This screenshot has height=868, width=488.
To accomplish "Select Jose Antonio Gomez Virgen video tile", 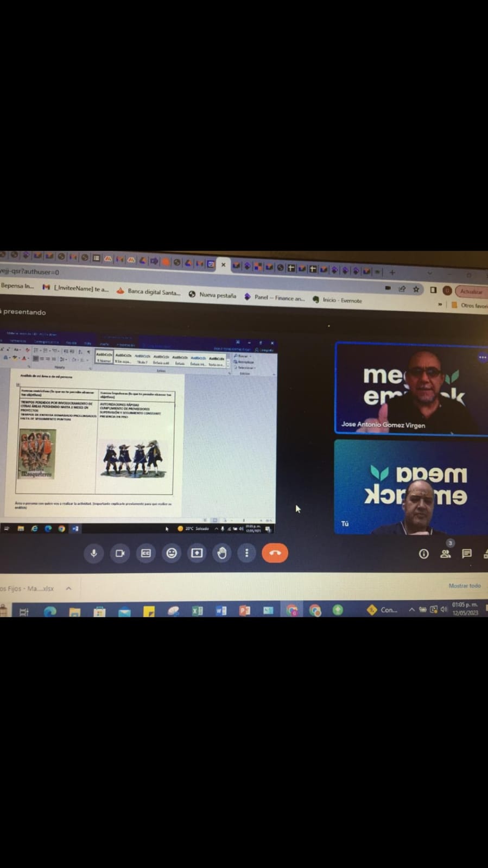I will (x=411, y=389).
